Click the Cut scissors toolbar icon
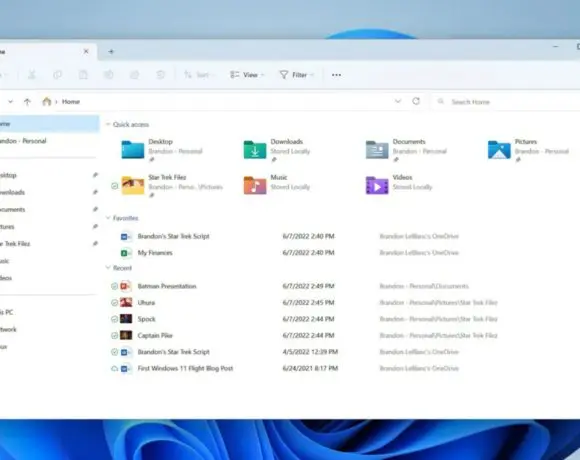Image resolution: width=580 pixels, height=460 pixels. point(32,75)
